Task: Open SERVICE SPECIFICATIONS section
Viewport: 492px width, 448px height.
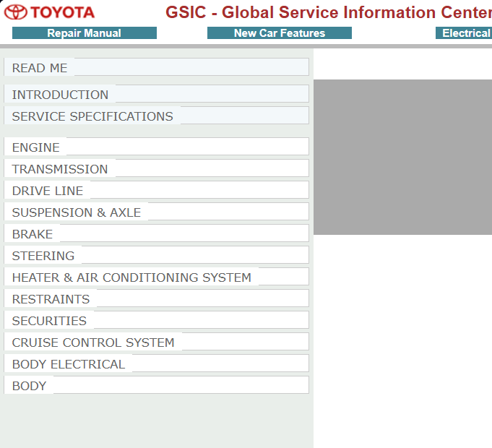Action: coord(156,116)
